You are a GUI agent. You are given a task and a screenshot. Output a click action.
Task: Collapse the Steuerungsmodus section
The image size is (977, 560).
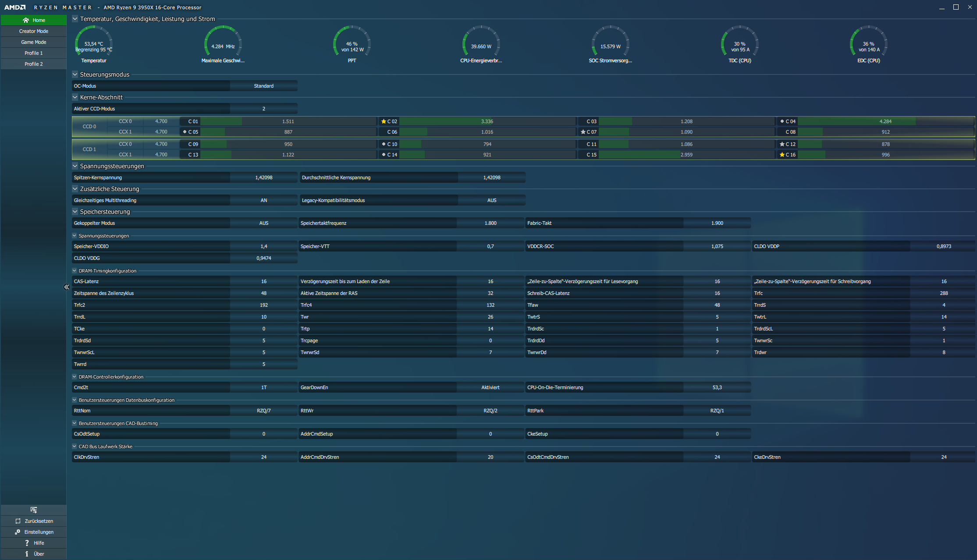tap(75, 74)
